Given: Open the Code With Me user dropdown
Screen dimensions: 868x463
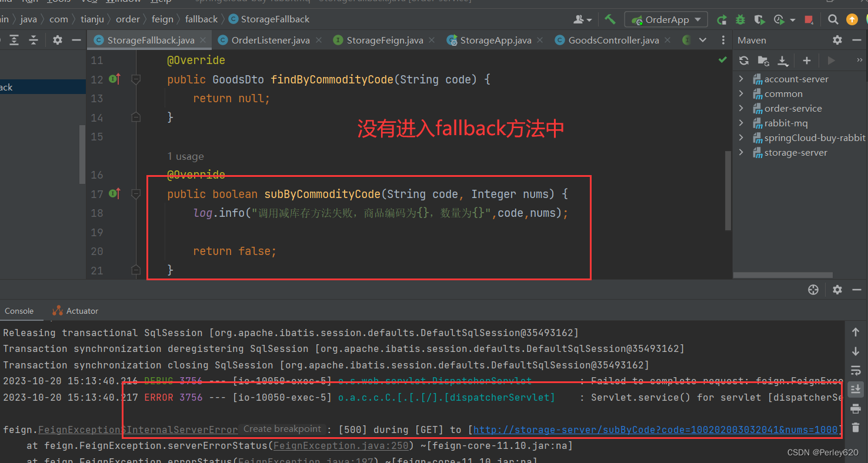Looking at the screenshot, I should click(x=583, y=19).
